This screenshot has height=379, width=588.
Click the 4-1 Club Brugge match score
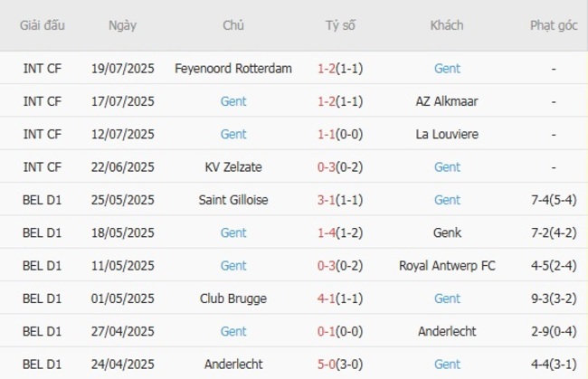pyautogui.click(x=327, y=298)
